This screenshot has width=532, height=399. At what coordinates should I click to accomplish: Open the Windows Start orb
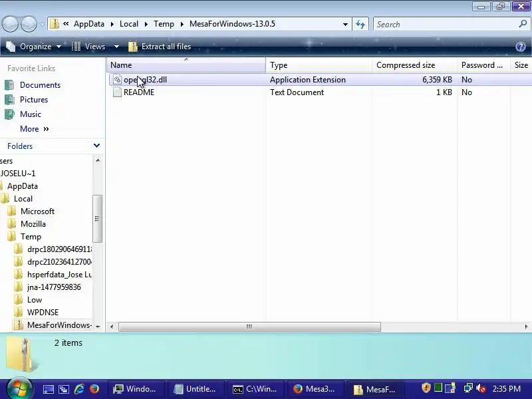(19, 388)
